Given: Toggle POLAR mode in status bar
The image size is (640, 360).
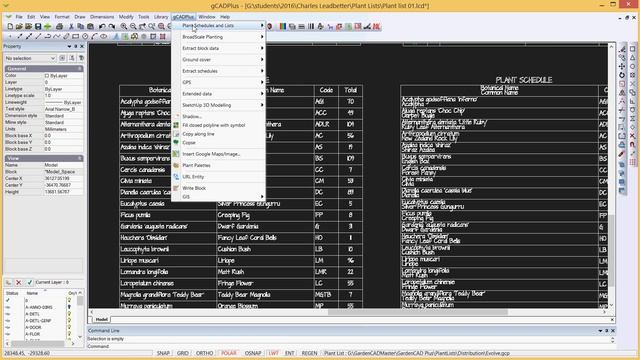Looking at the screenshot, I should tap(229, 353).
